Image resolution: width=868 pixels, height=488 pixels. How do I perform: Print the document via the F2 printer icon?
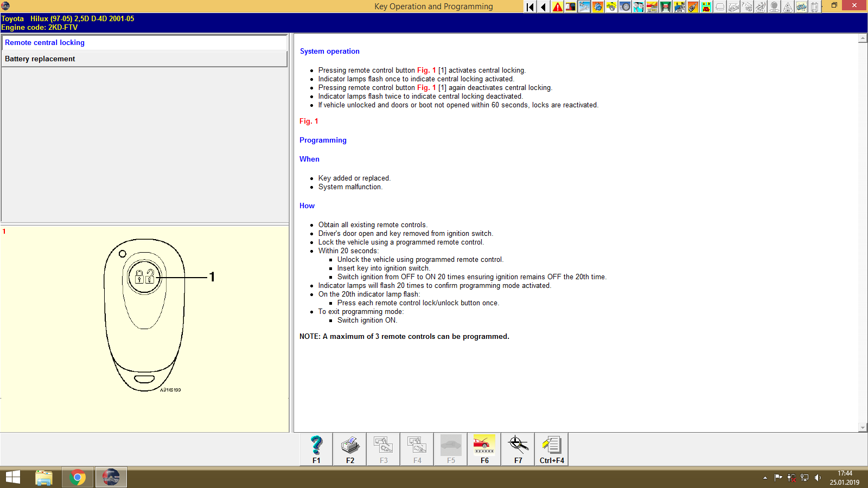349,448
